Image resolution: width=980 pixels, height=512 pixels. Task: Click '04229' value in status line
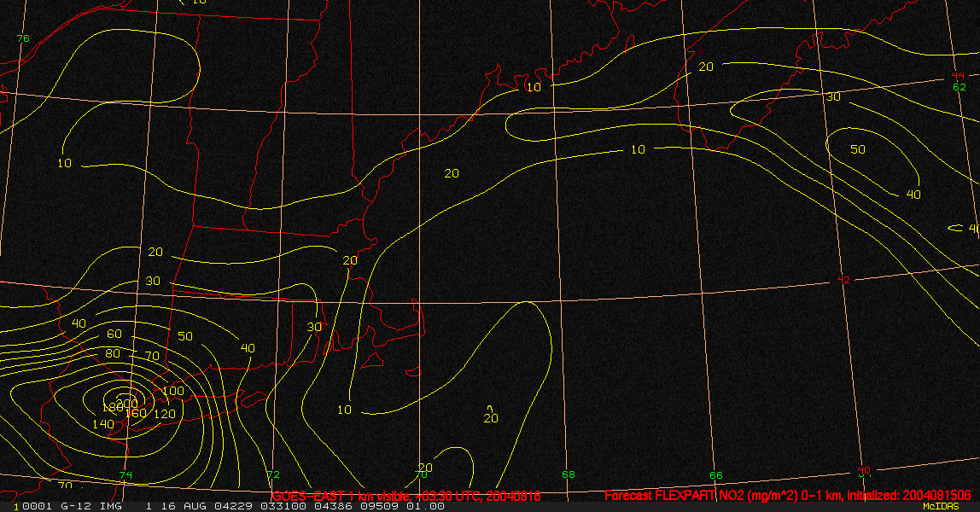click(233, 506)
